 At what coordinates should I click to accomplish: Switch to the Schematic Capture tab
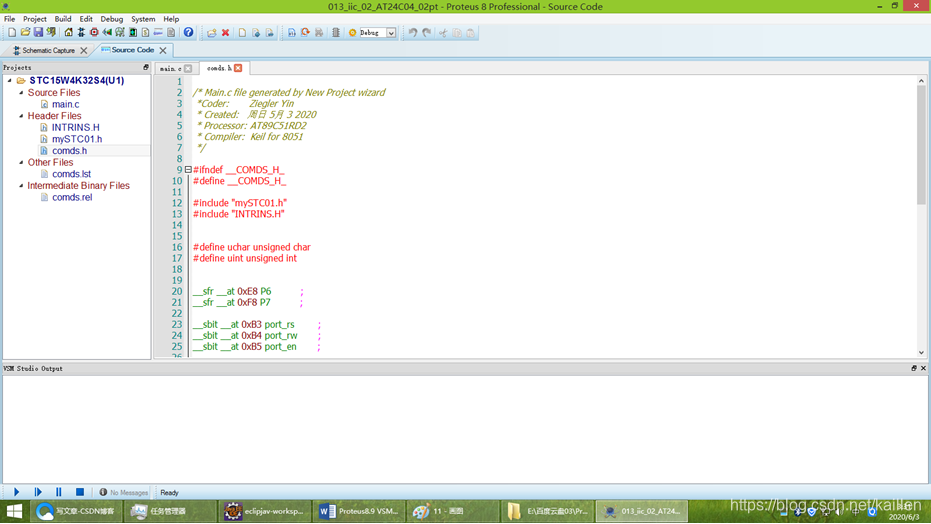click(x=48, y=50)
